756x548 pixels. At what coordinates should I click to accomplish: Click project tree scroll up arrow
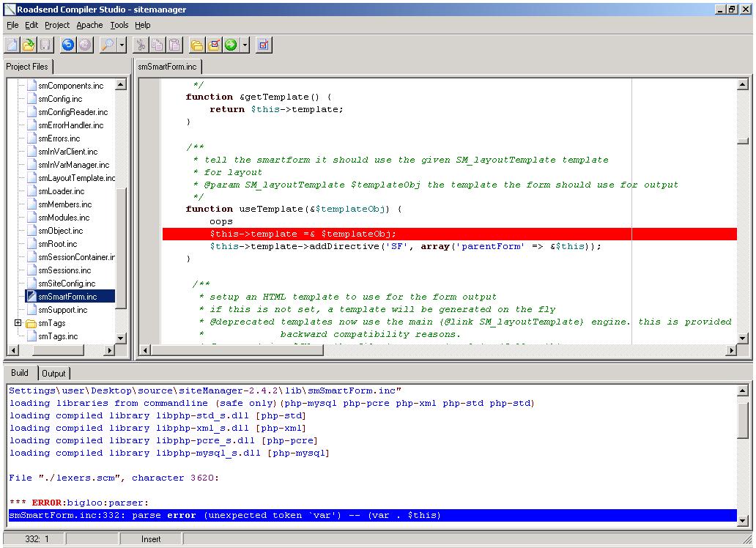click(x=121, y=84)
